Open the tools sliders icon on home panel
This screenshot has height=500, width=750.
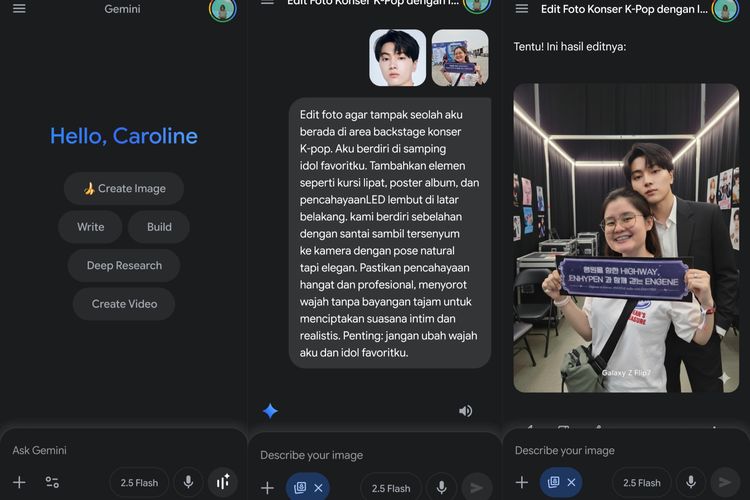(x=52, y=482)
